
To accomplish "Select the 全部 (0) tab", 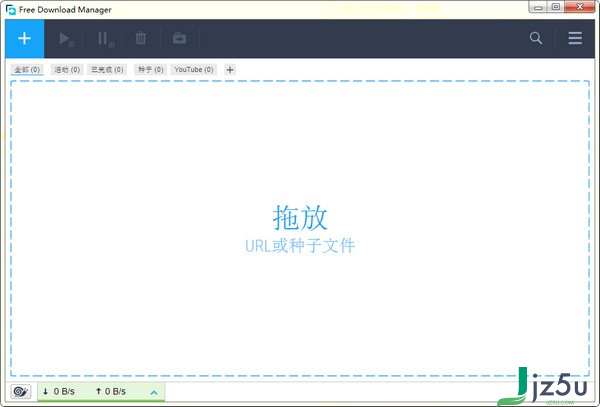I will click(x=27, y=70).
